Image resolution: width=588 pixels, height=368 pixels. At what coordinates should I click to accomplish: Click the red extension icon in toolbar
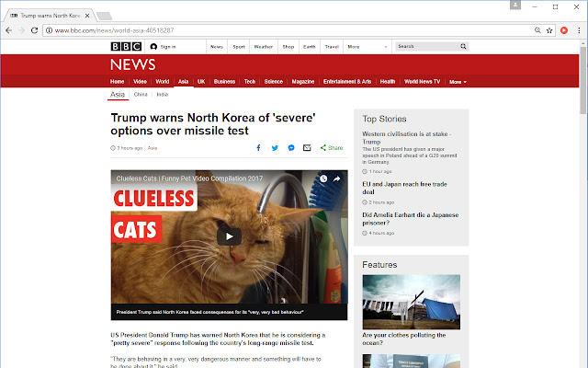coord(564,30)
